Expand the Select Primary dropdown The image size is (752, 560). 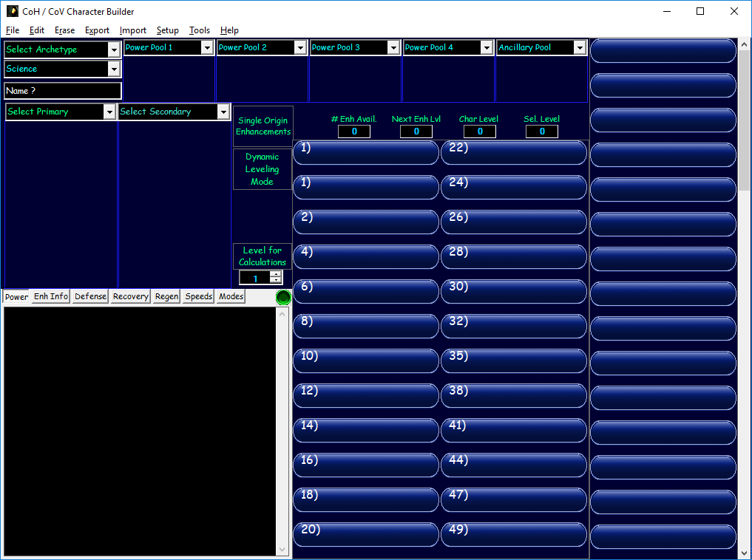[x=109, y=112]
